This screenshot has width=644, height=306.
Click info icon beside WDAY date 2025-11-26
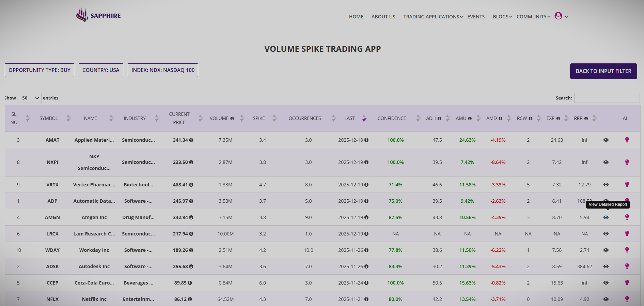pos(366,250)
